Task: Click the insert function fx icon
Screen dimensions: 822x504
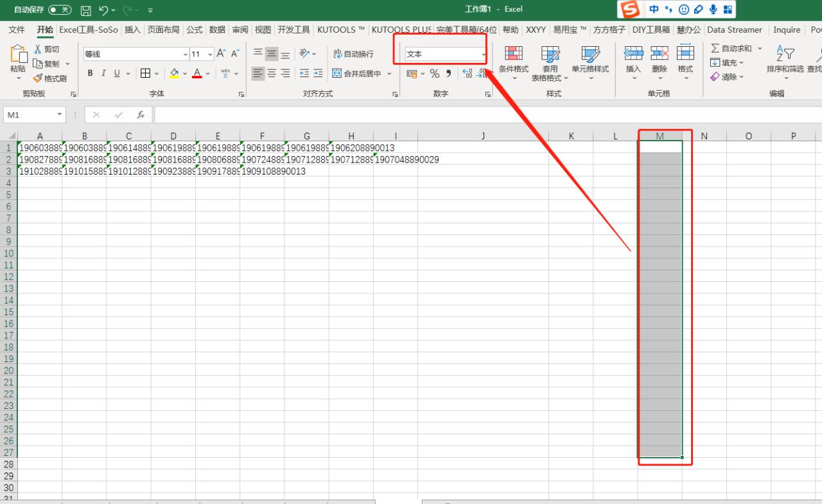Action: pos(141,115)
